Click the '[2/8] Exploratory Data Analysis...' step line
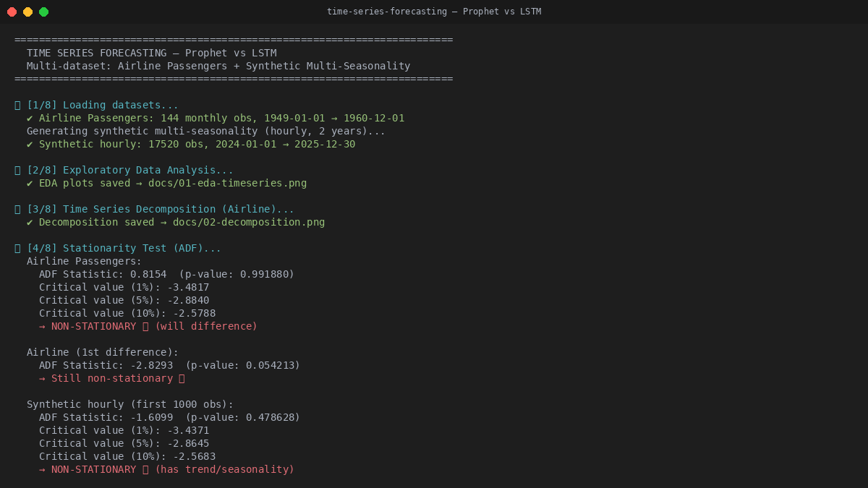868x488 pixels. click(x=124, y=170)
